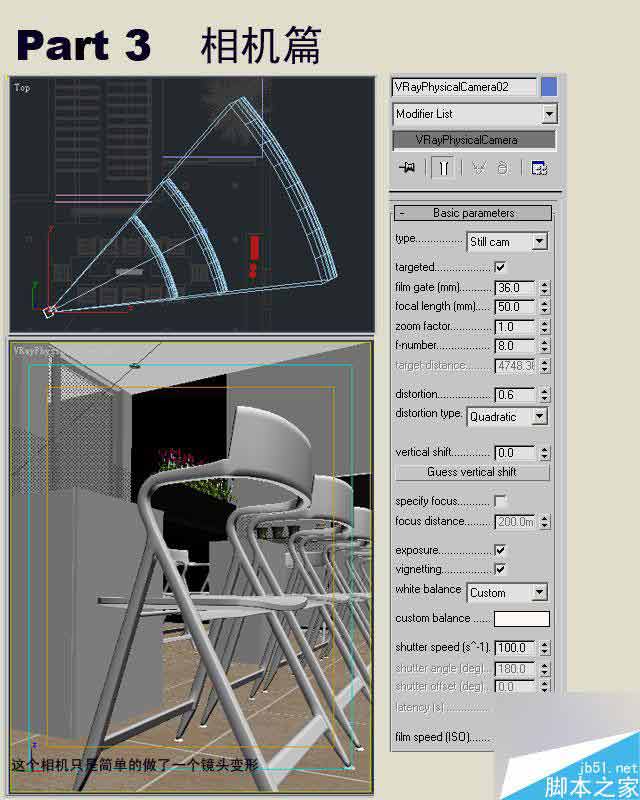Image resolution: width=640 pixels, height=800 pixels.
Task: Click the custom balance color swatch
Action: (x=522, y=618)
